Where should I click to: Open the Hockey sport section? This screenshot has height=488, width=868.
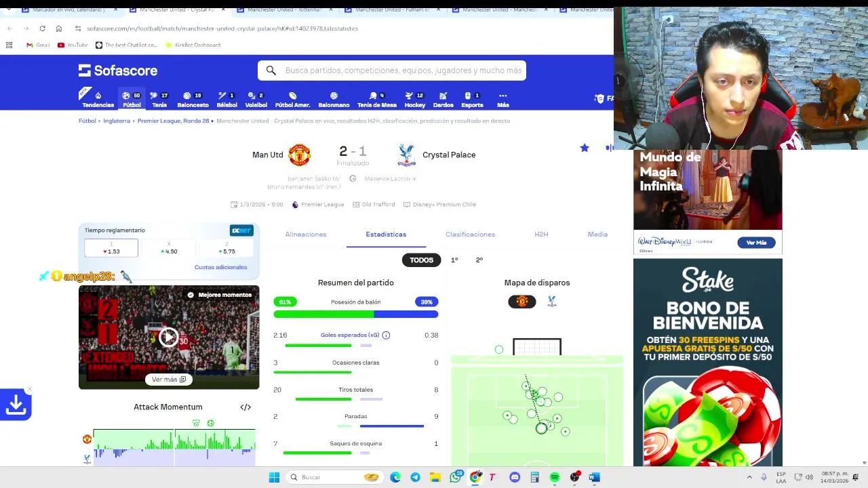pyautogui.click(x=414, y=100)
